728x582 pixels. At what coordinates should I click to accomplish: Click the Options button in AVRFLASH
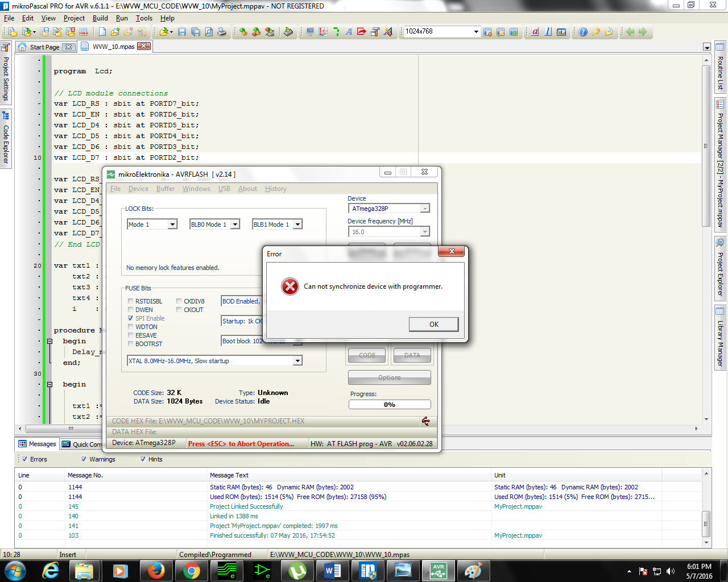pos(390,377)
